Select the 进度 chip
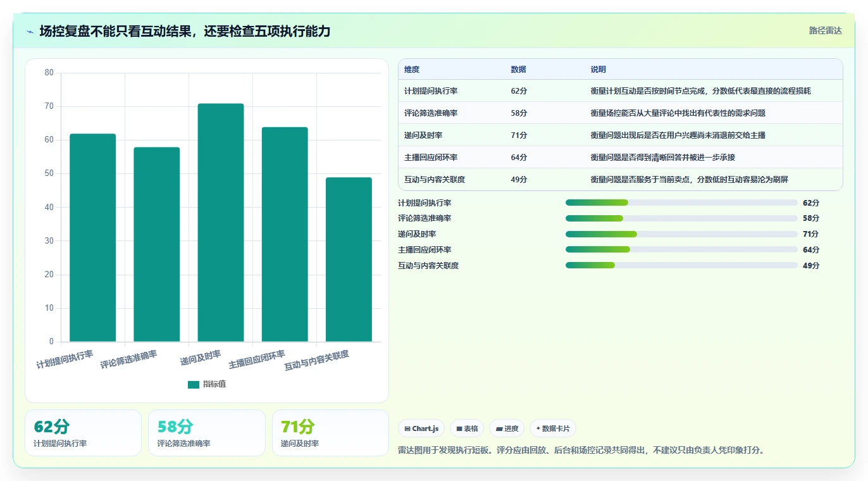This screenshot has height=481, width=868. point(507,428)
